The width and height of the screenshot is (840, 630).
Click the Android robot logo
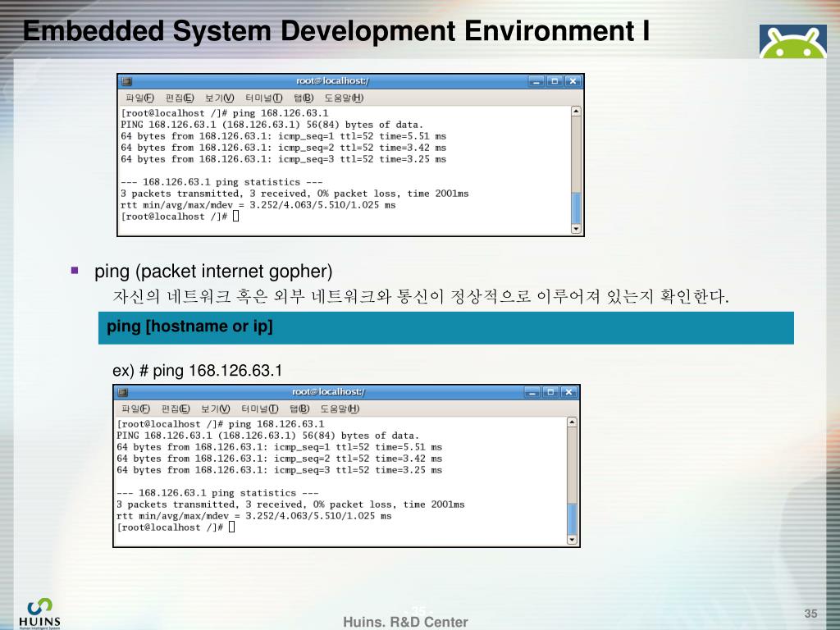point(792,42)
